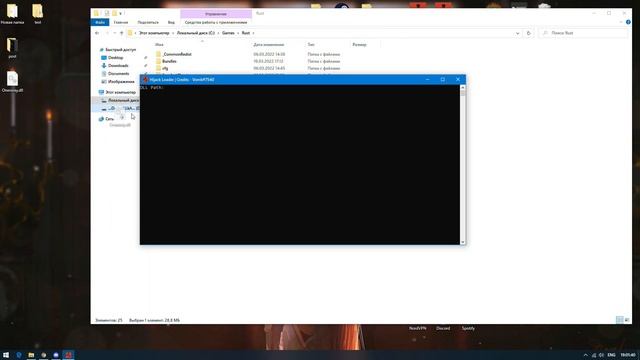Viewport: 640px width, 360px height.
Task: Close the Hijack Loader console window
Action: click(458, 80)
